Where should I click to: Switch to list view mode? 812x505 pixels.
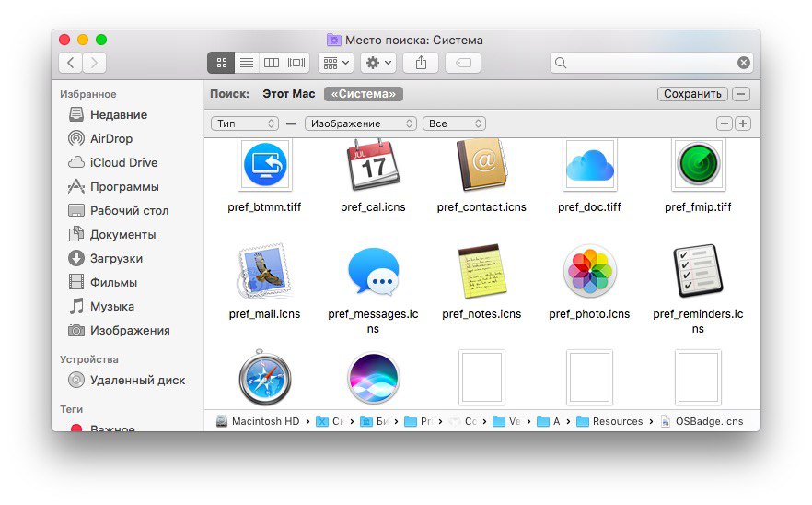click(247, 63)
